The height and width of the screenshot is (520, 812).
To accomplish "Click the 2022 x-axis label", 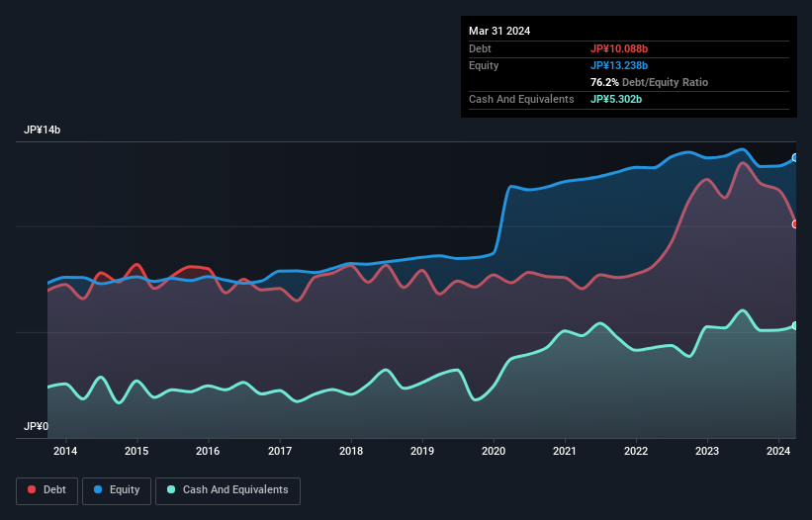I will (x=636, y=451).
